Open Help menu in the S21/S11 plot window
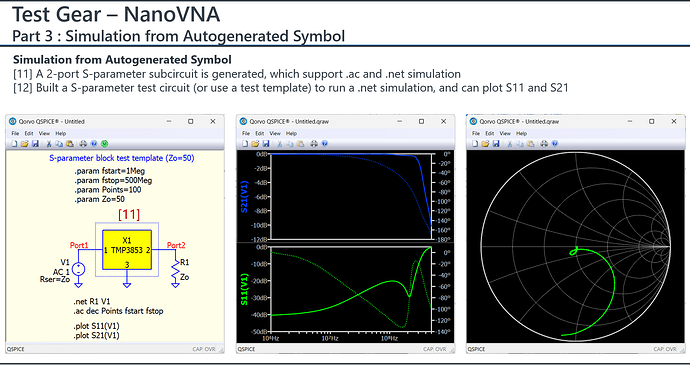690x365 pixels. pos(291,133)
